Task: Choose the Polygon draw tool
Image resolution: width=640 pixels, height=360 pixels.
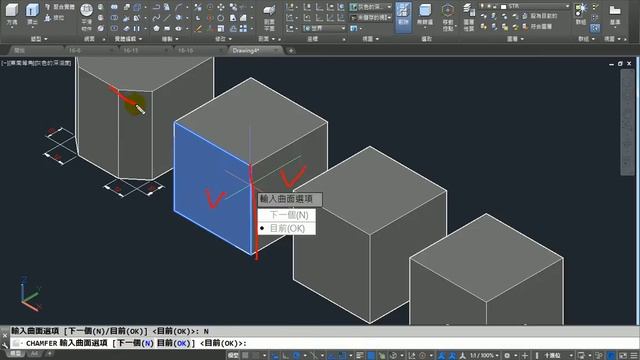Action: [157, 29]
